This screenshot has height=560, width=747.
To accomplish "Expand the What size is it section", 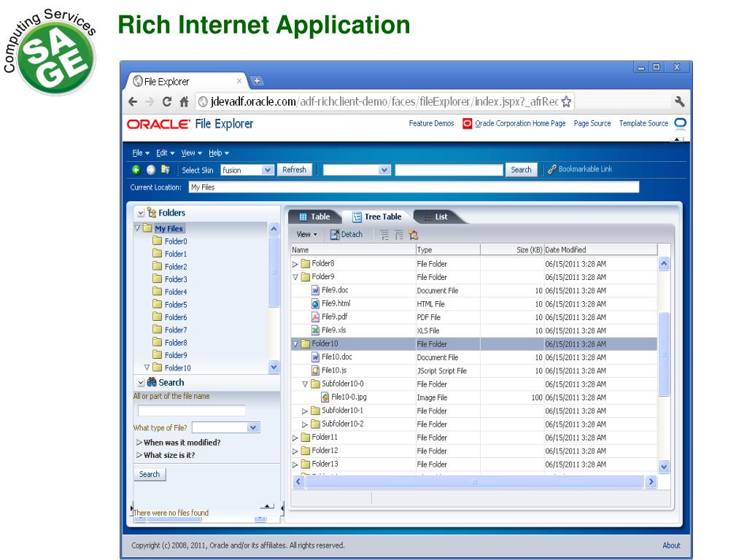I will 139,455.
